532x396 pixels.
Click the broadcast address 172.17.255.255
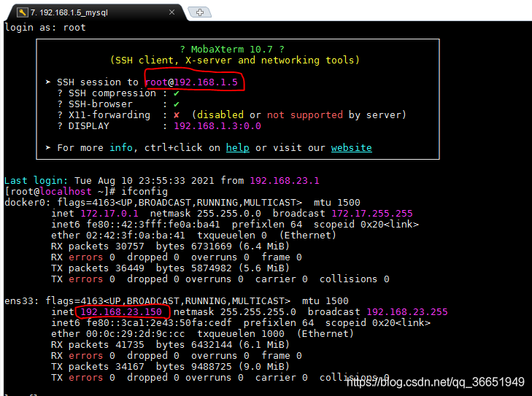click(372, 213)
